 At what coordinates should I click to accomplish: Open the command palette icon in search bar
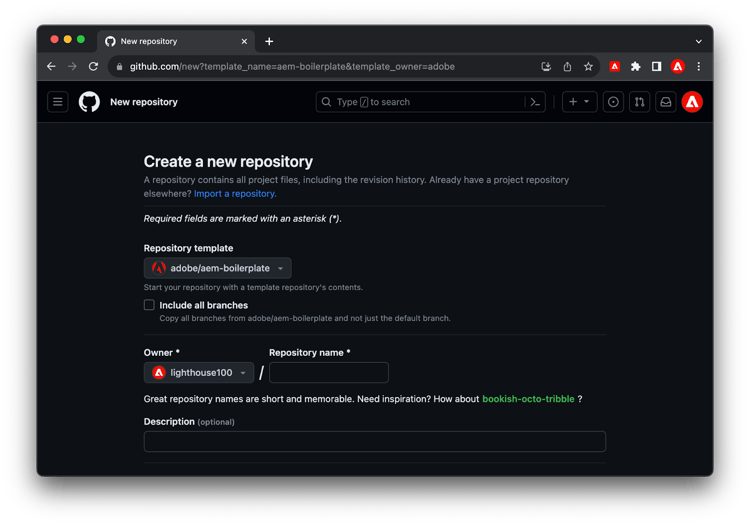point(535,102)
